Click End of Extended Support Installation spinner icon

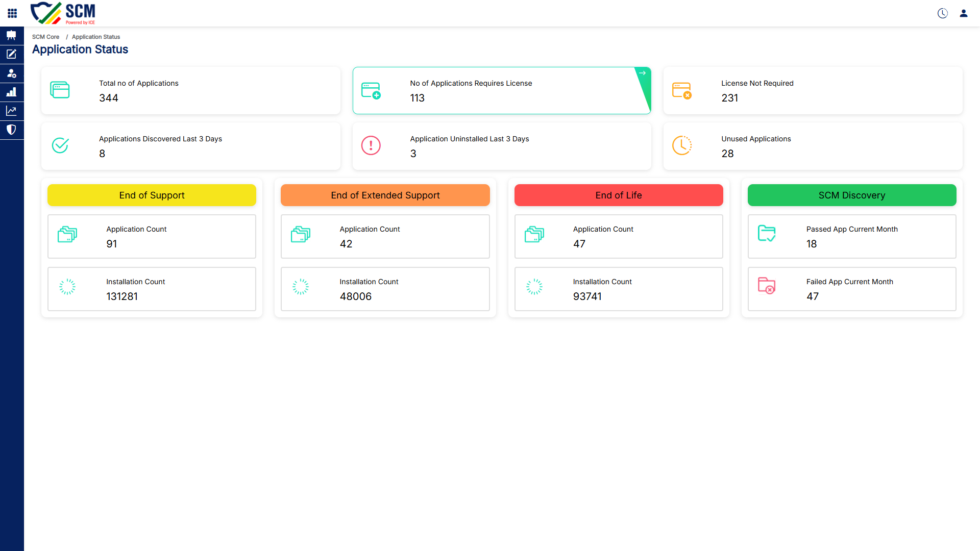pyautogui.click(x=301, y=287)
